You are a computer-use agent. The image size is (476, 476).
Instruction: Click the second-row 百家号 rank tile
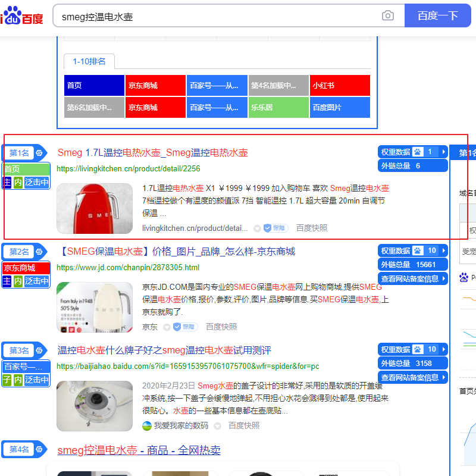pyautogui.click(x=217, y=108)
